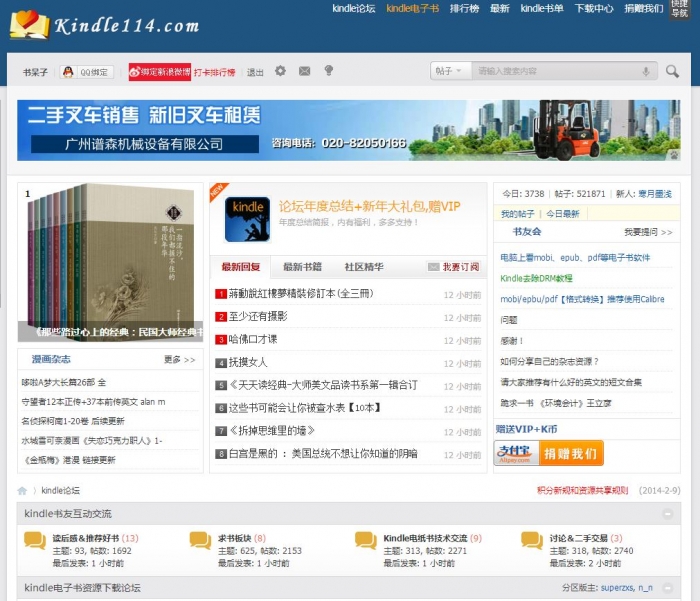This screenshot has height=601, width=700.
Task: Open post 蒋勳說紅樓夢精裝修訂本
Action: coord(301,293)
